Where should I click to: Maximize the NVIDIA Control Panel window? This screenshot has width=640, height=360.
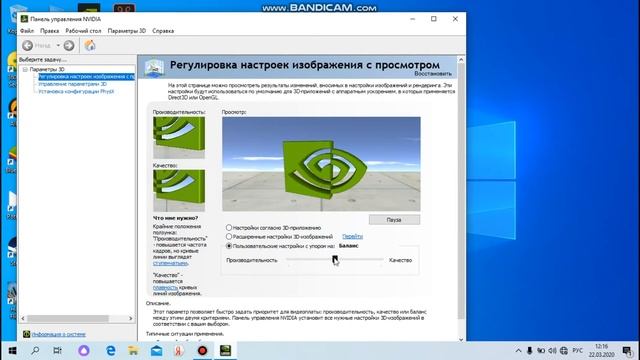[433, 19]
